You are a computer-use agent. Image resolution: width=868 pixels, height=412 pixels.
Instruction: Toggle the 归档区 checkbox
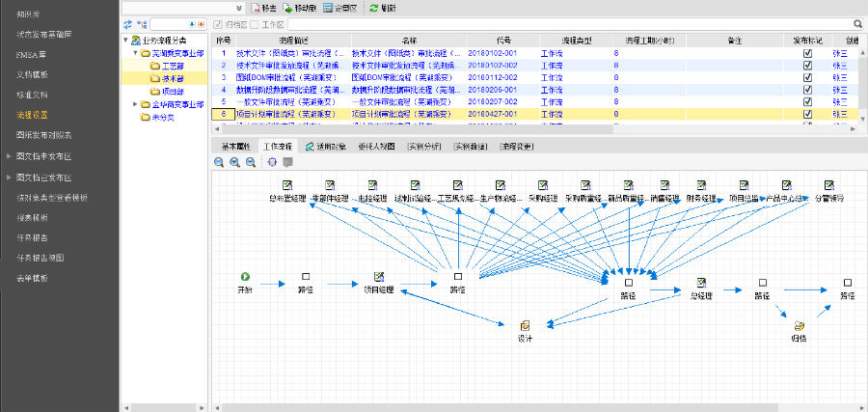(219, 24)
